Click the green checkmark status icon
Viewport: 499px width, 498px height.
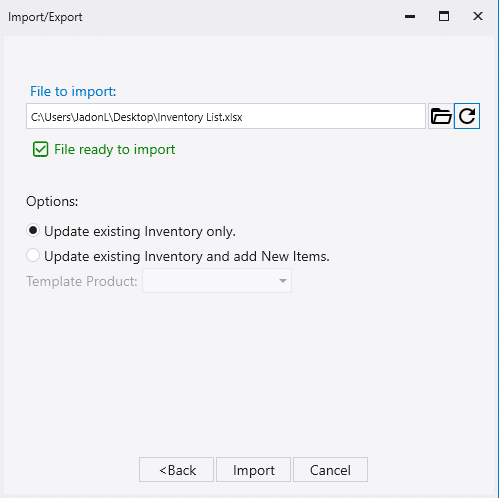click(41, 149)
